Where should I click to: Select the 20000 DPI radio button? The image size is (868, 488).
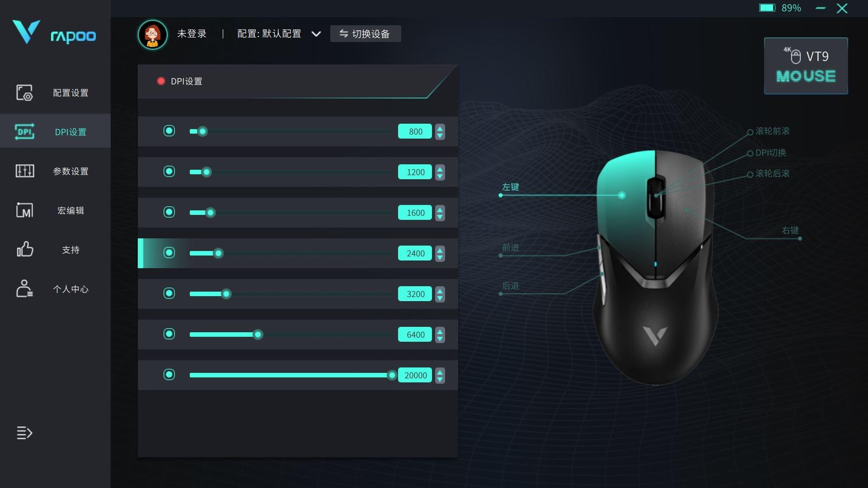169,375
